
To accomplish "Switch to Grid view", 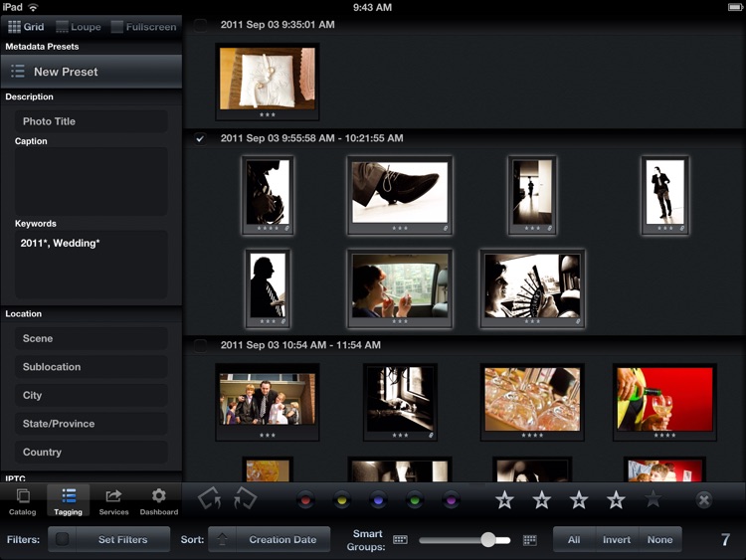I will pyautogui.click(x=27, y=27).
